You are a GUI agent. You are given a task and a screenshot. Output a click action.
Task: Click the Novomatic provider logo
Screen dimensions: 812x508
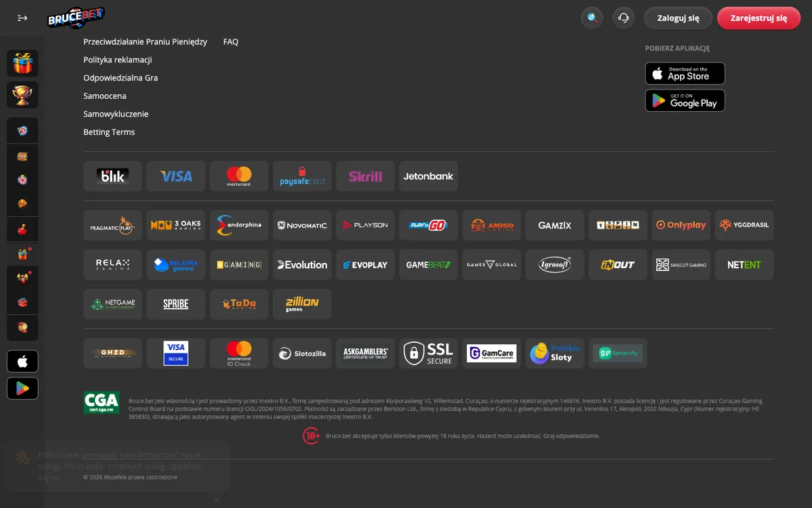coord(302,226)
